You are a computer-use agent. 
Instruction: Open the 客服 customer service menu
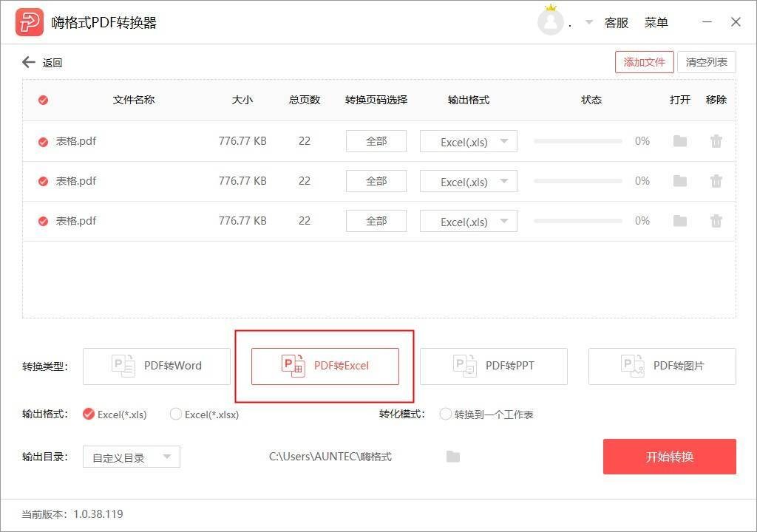coord(617,23)
